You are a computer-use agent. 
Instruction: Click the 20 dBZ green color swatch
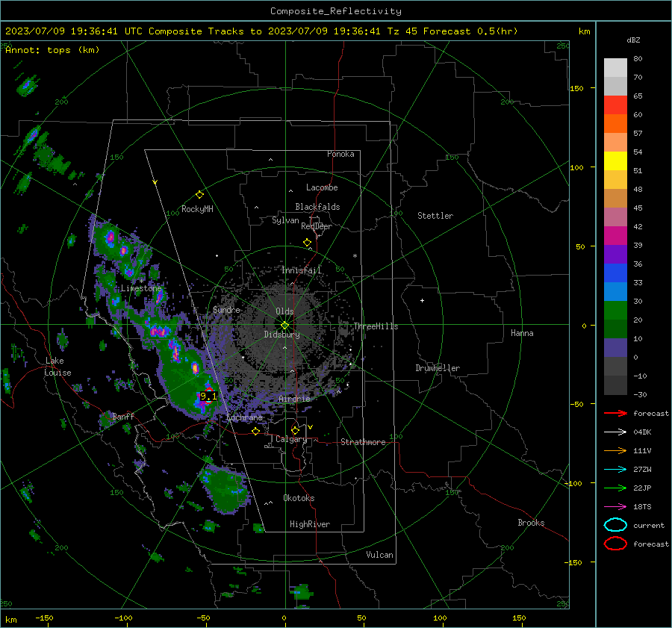(x=615, y=329)
